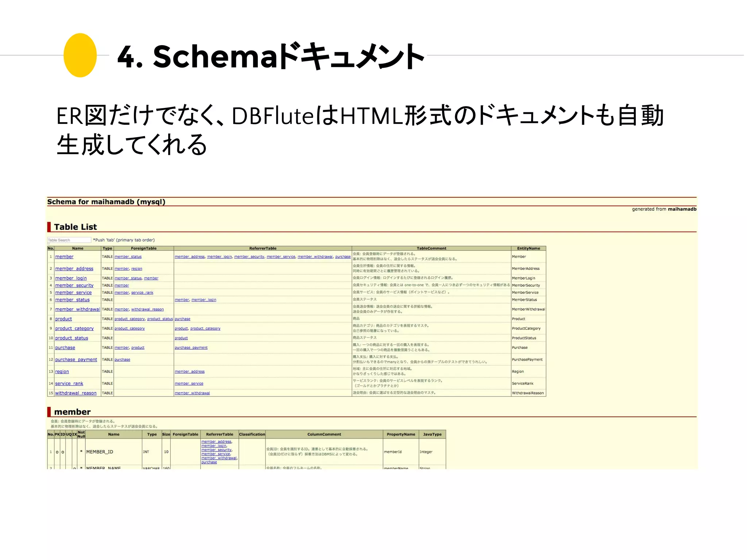Follow withdrawal_reason foreign link in member_withdrawal row
This screenshot has width=747, height=560.
[147, 309]
